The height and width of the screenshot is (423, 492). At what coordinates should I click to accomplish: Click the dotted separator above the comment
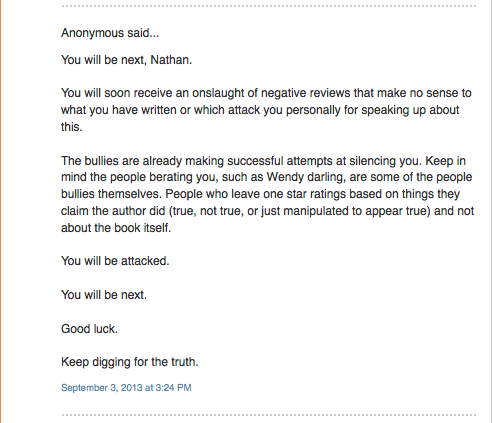pyautogui.click(x=269, y=6)
